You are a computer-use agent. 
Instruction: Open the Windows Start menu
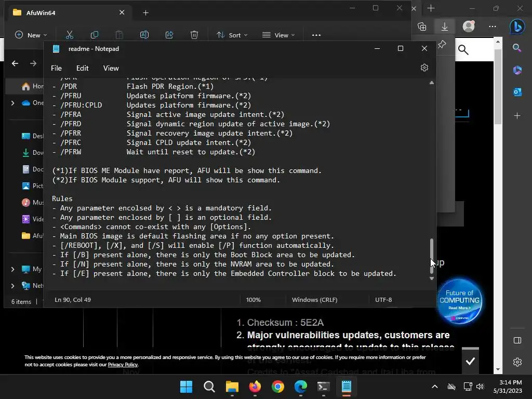186,387
